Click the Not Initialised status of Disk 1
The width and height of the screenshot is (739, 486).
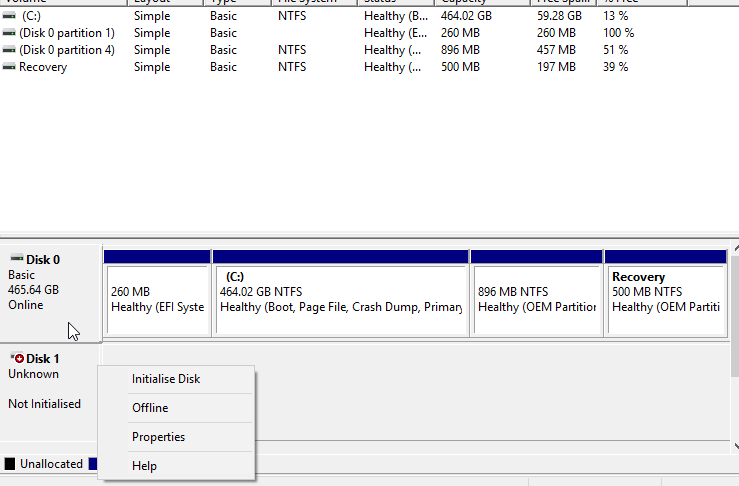44,404
